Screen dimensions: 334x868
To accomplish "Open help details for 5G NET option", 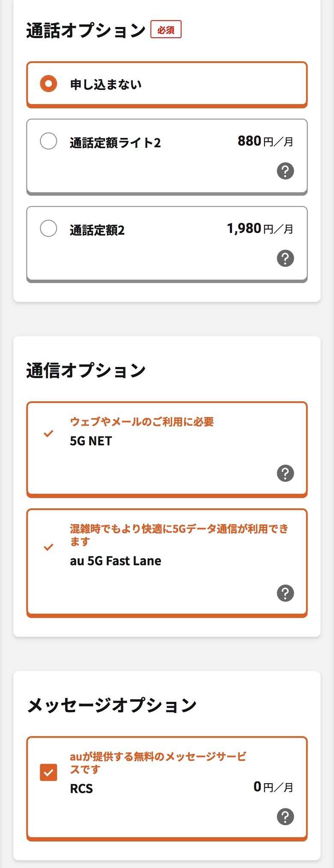I will (285, 473).
